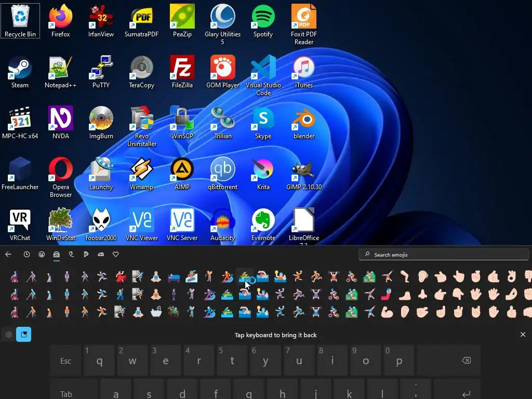Click the Search emojis field
This screenshot has height=399, width=532.
[x=444, y=255]
